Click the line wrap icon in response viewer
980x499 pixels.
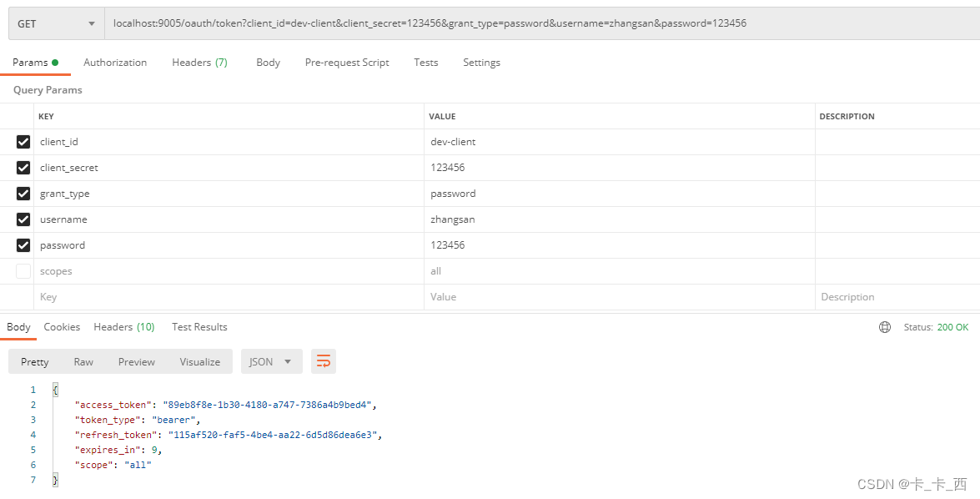click(324, 361)
